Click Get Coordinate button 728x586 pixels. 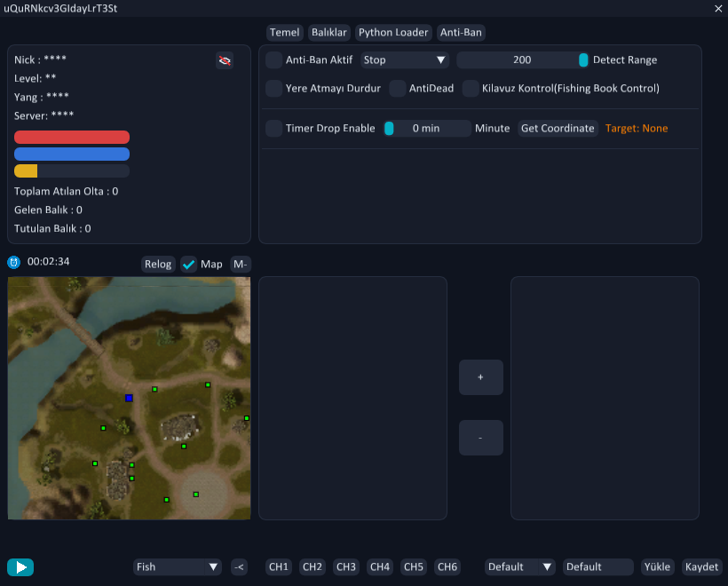pyautogui.click(x=558, y=128)
